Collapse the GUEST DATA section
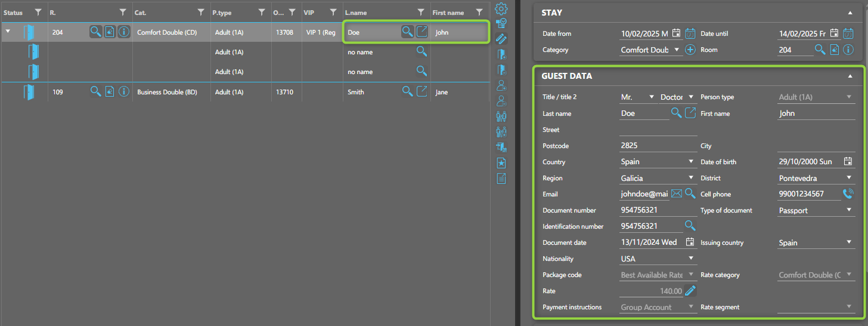This screenshot has width=868, height=326. pyautogui.click(x=850, y=76)
